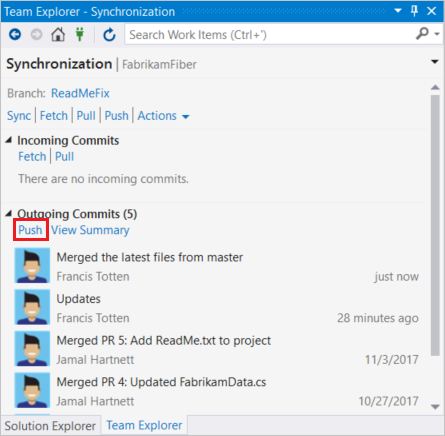Collapse the Incoming Commits section
This screenshot has width=445, height=436.
point(9,140)
